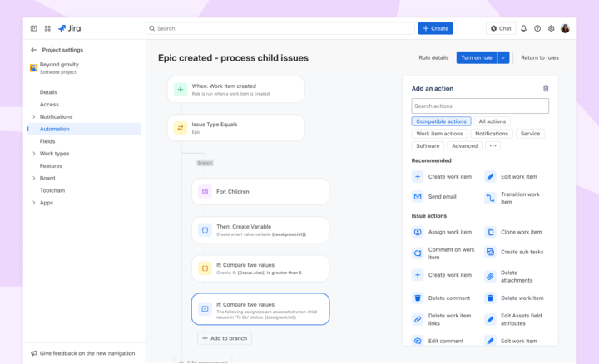
Task: Expand the Notifications sidebar section
Action: point(34,116)
